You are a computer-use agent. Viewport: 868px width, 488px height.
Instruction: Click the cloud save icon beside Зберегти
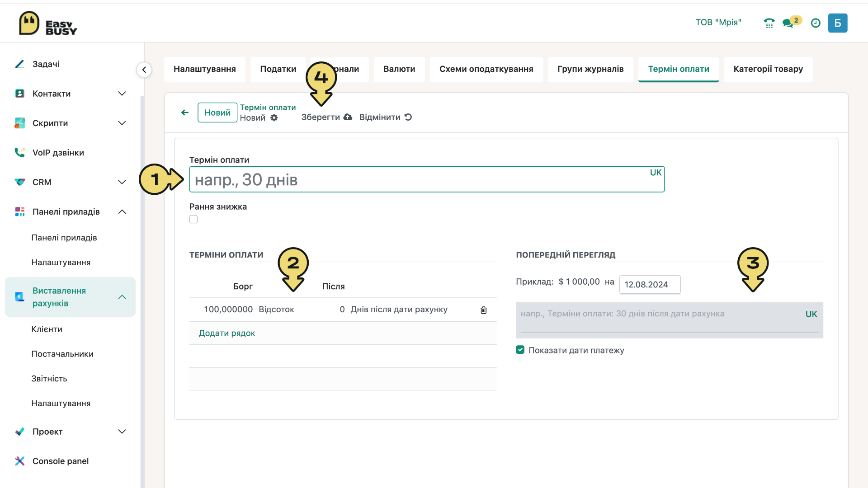348,117
